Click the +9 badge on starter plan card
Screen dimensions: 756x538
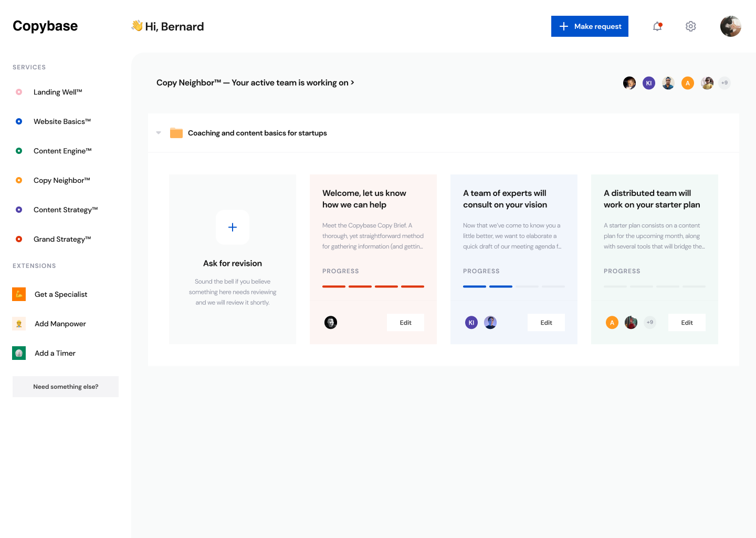pos(650,323)
